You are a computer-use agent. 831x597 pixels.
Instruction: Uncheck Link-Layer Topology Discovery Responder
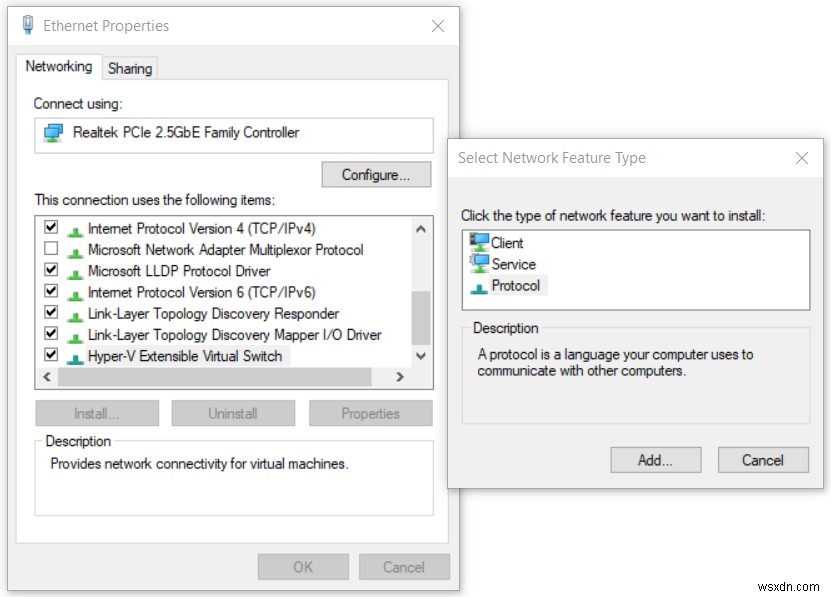click(51, 312)
